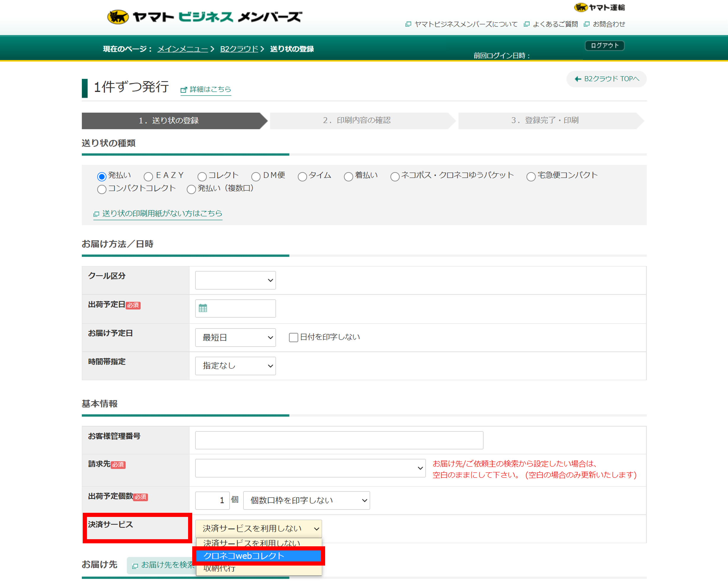Click the ヤマト運輸 logo at top right
Screen dimensions: 728x581
pyautogui.click(x=600, y=7)
